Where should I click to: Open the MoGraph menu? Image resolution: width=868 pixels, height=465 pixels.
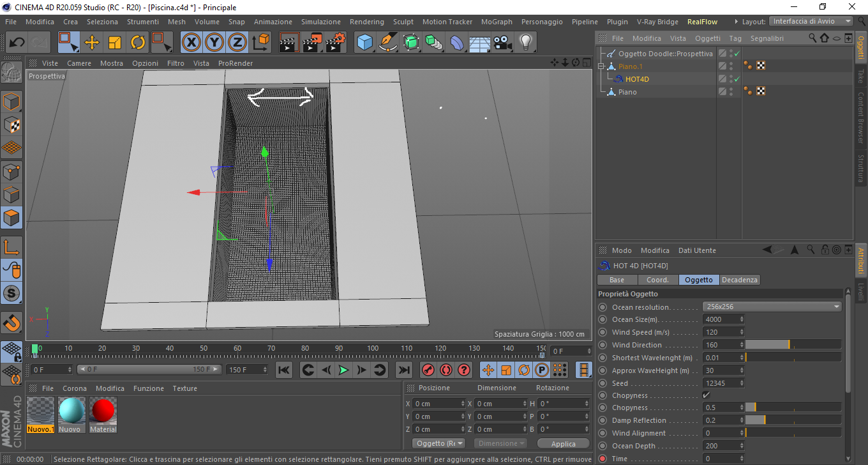[497, 22]
